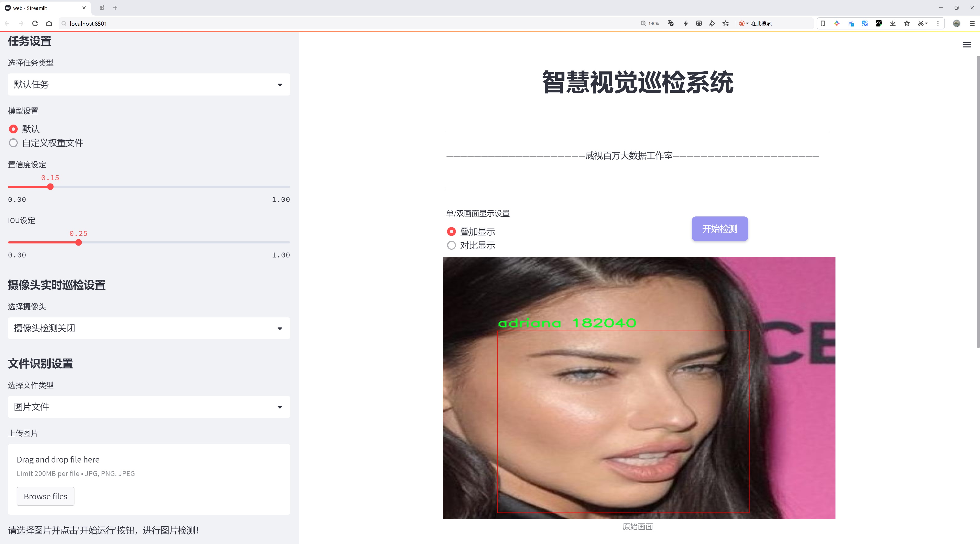Viewport: 980px width, 544px height.
Task: Open the page translate icon in address bar
Action: (671, 24)
